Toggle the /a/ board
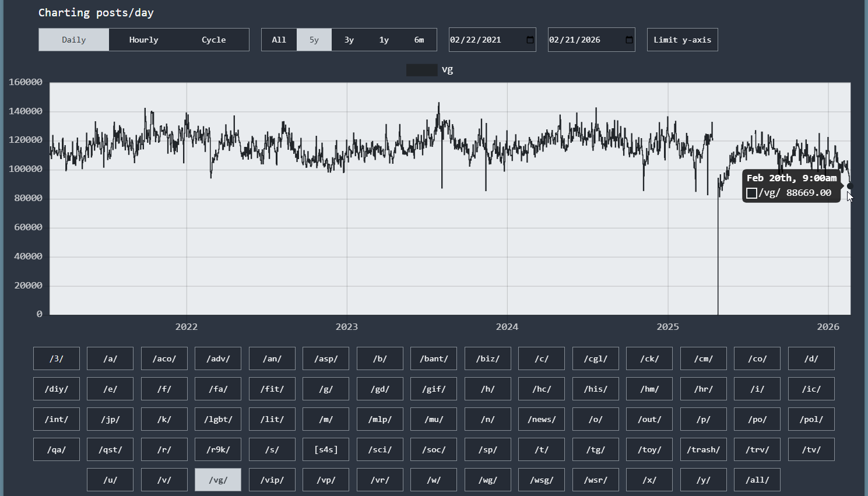The height and width of the screenshot is (496, 868). [110, 358]
